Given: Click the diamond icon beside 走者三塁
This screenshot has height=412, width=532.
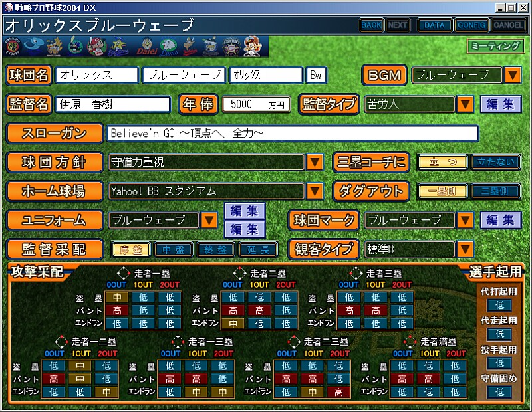Looking at the screenshot, I should [356, 273].
